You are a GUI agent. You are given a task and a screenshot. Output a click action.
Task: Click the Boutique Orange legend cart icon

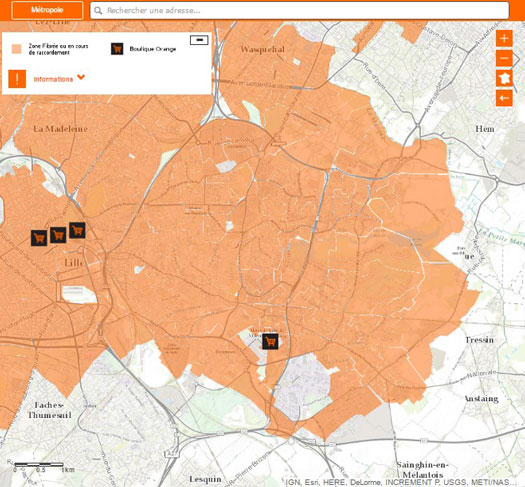(117, 49)
